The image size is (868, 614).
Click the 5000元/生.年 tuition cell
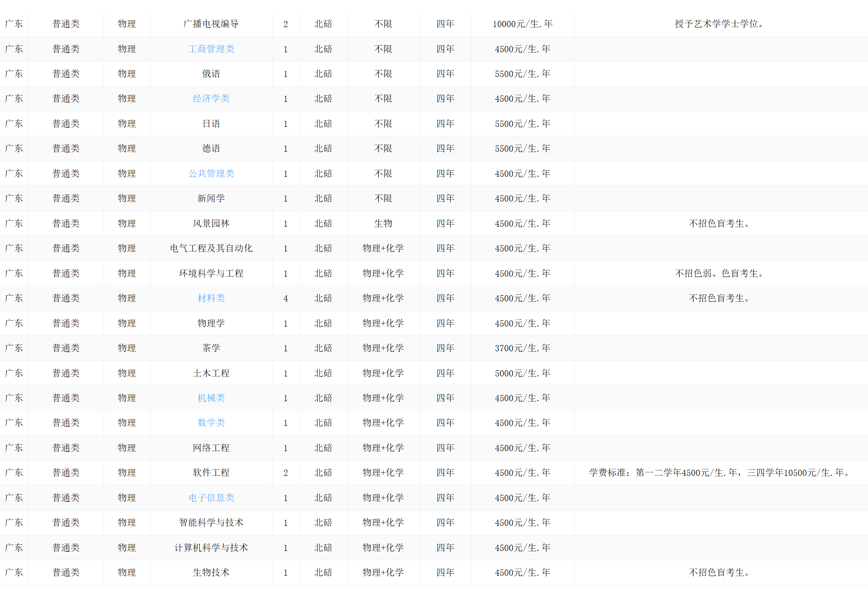click(522, 373)
